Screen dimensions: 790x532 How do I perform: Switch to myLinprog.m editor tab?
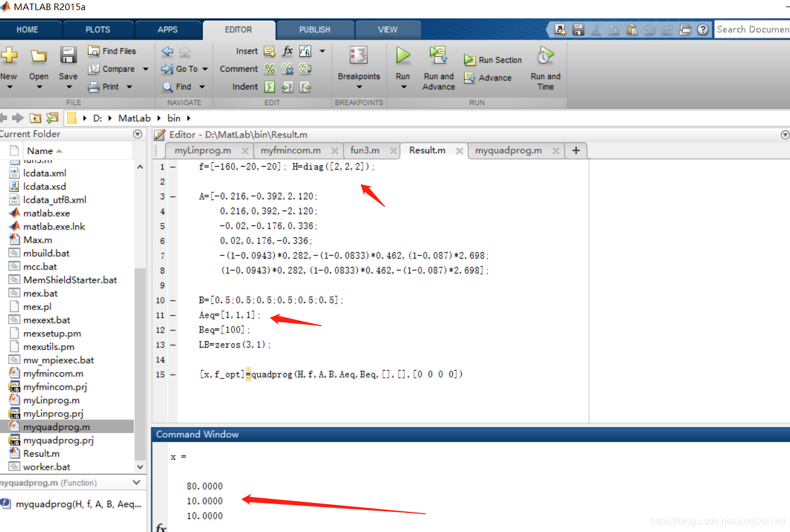[203, 151]
